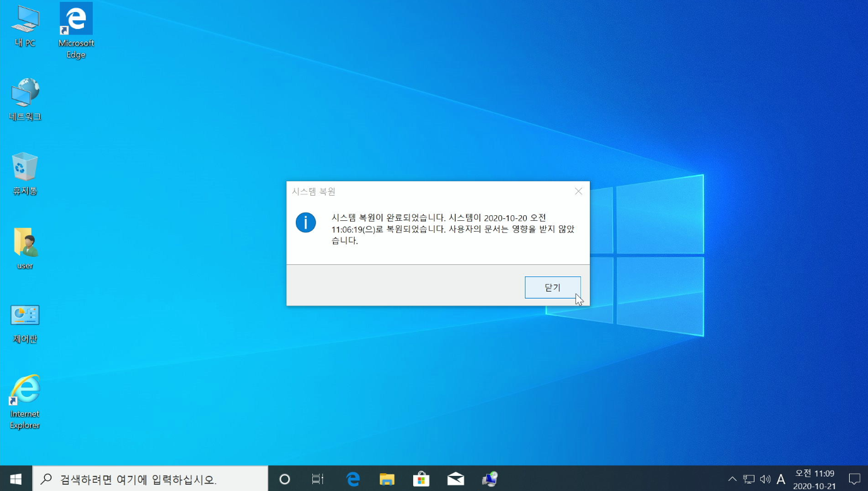The image size is (868, 491).
Task: Select the Microsoft Edge desktop shortcut
Action: pyautogui.click(x=76, y=31)
